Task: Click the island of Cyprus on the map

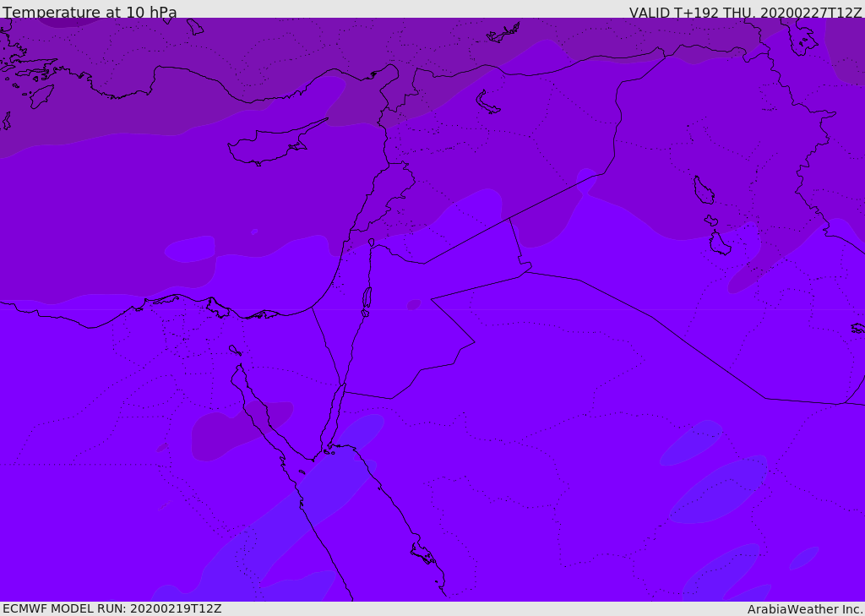Action: pos(270,145)
